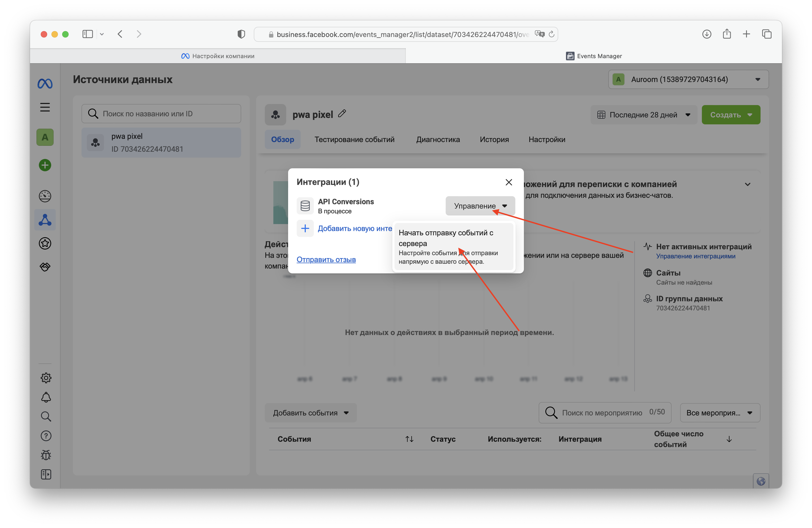Open the Auroom account selector dropdown

(x=688, y=80)
